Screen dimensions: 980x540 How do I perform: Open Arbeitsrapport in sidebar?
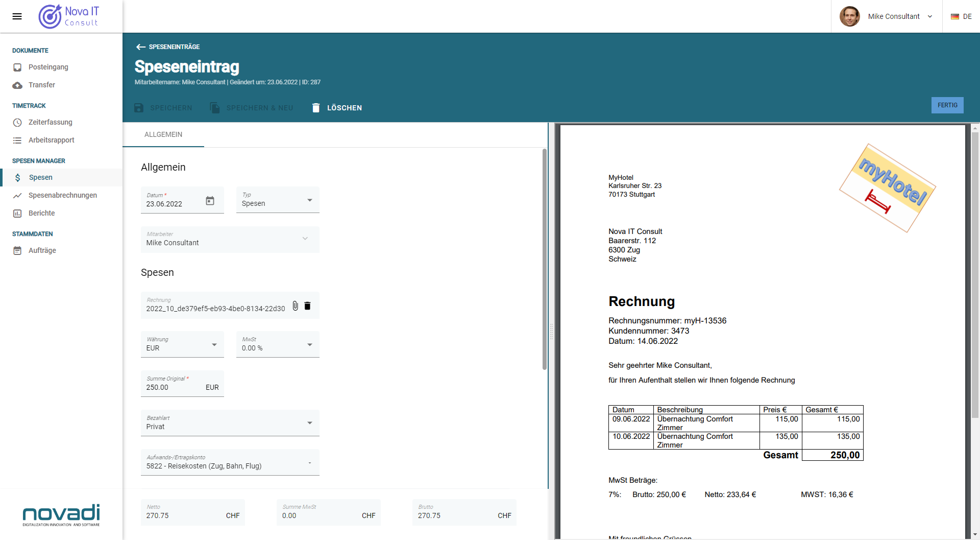(61, 140)
